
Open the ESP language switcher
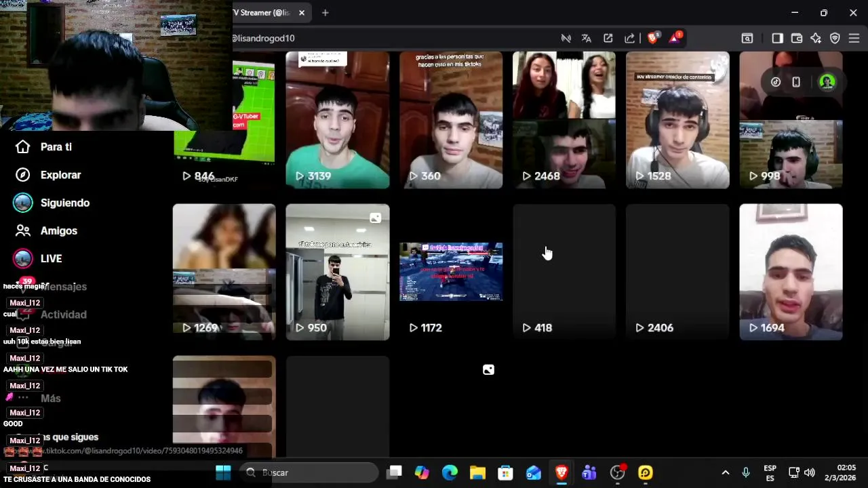tap(770, 472)
